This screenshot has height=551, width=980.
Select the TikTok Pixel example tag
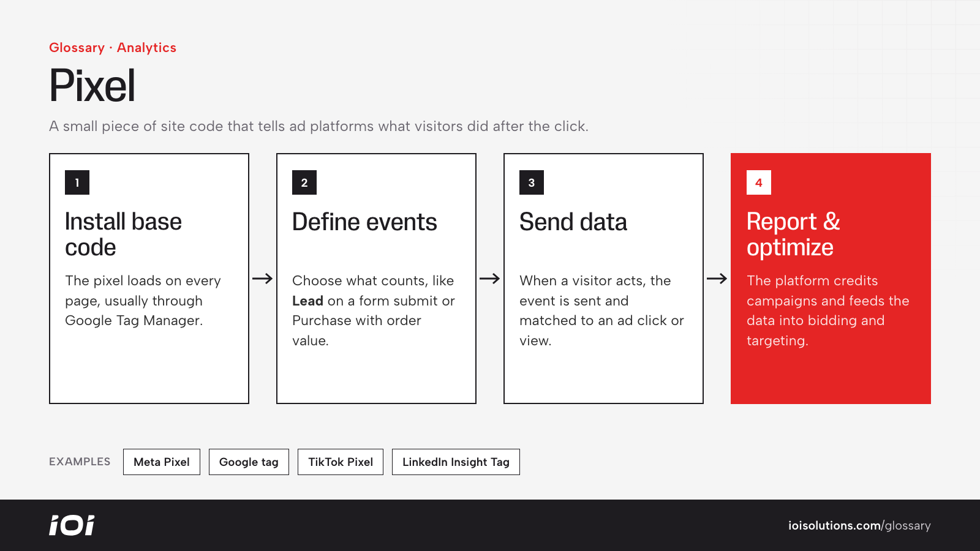pyautogui.click(x=341, y=462)
